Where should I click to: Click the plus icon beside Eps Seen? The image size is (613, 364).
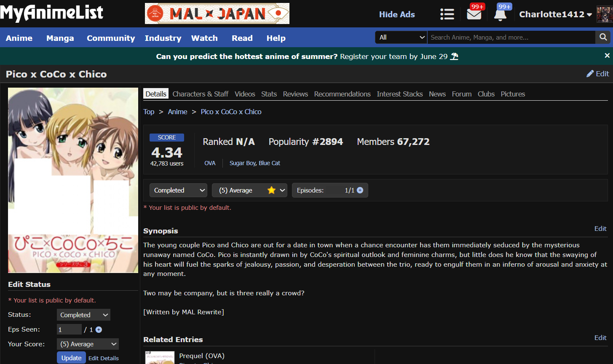[99, 330]
